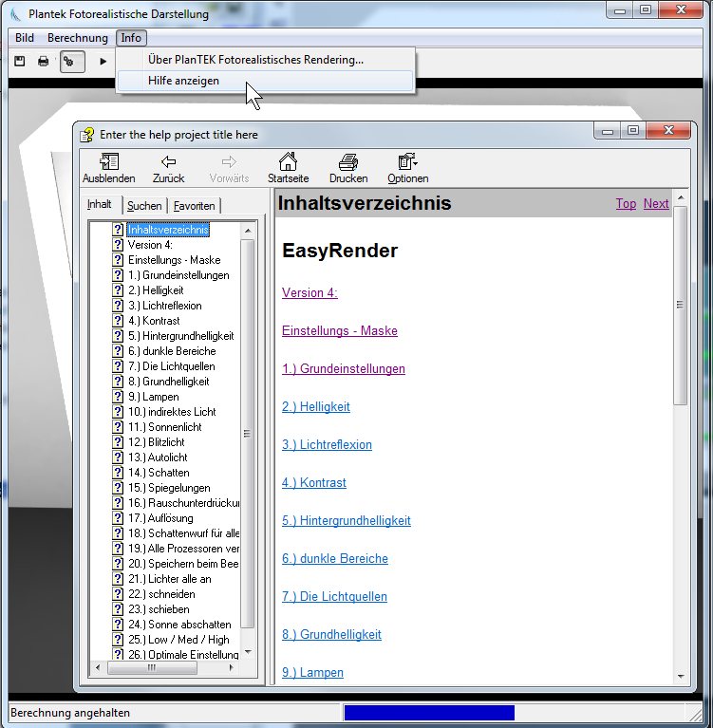Image resolution: width=713 pixels, height=728 pixels.
Task: Print the help topic via Drucken
Action: coord(348,168)
